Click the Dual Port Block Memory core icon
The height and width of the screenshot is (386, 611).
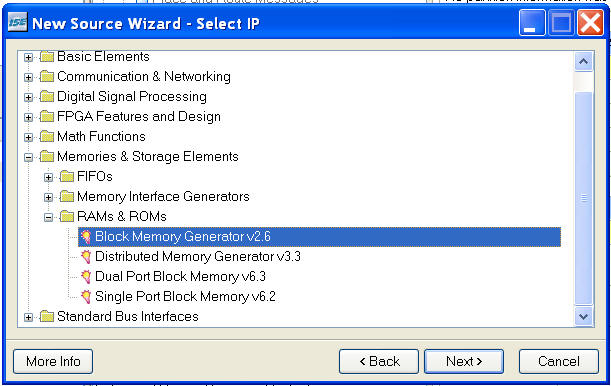[x=86, y=276]
